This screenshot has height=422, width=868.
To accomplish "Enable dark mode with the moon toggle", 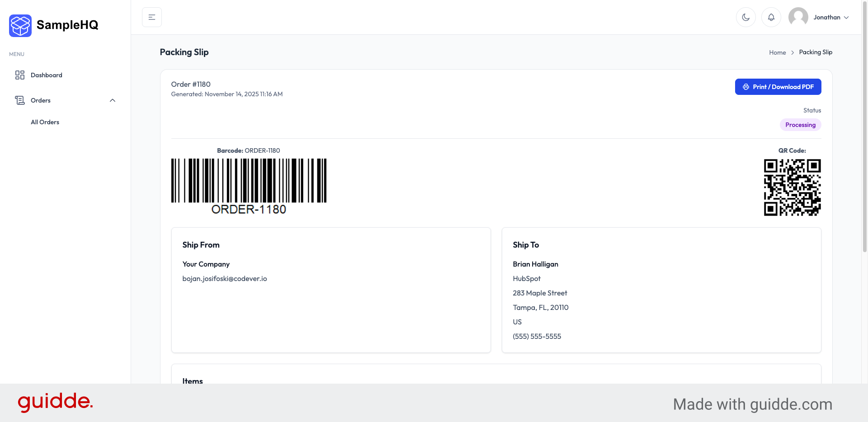I will tap(745, 17).
